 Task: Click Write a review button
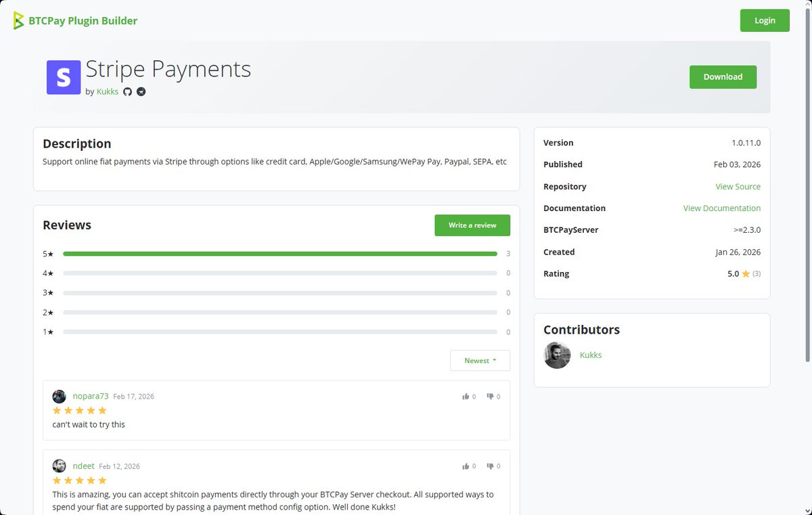(472, 225)
